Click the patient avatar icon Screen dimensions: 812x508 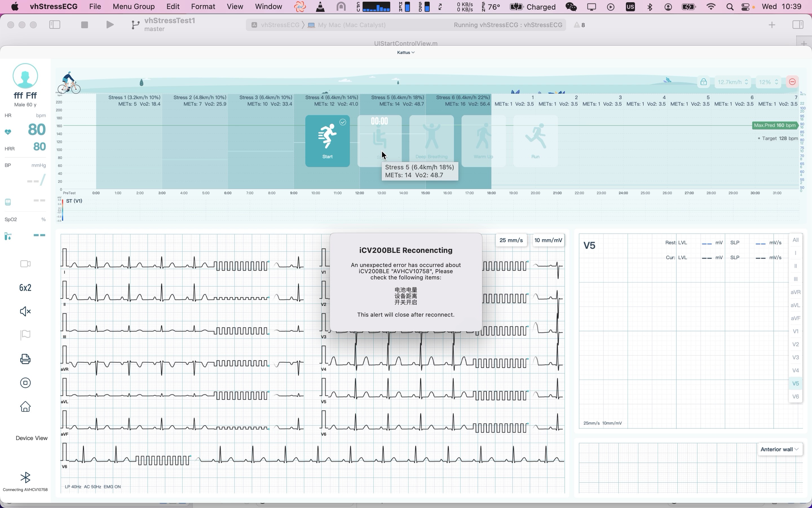25,76
